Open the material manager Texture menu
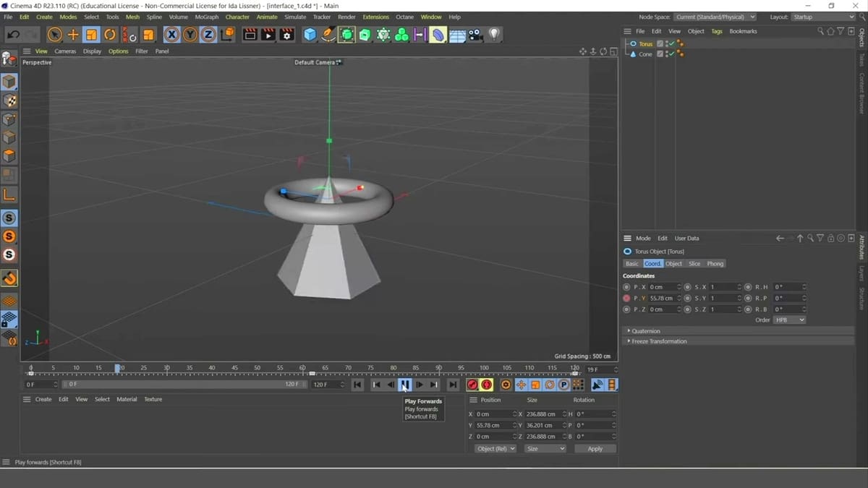868x488 pixels. (x=153, y=399)
